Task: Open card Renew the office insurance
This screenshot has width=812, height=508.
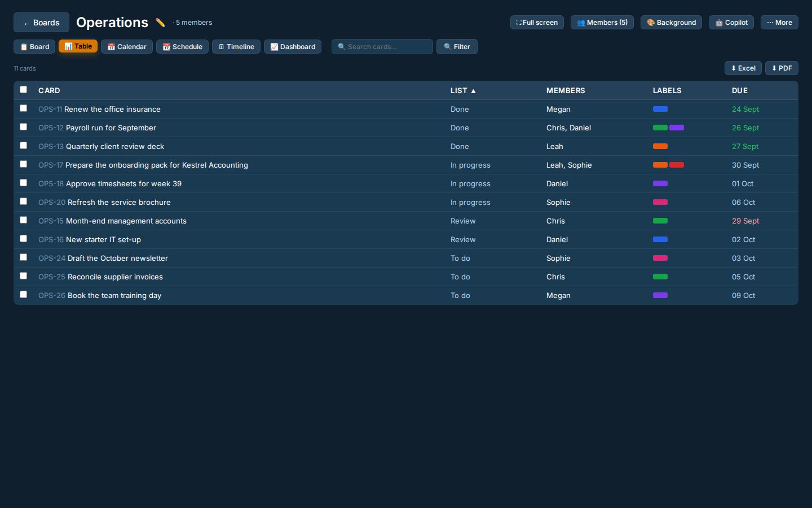Action: coord(112,109)
